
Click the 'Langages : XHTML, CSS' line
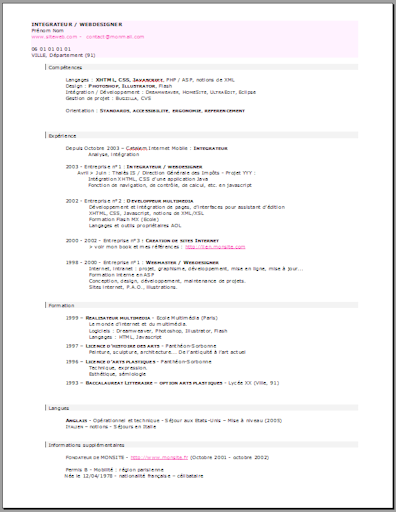pyautogui.click(x=150, y=80)
